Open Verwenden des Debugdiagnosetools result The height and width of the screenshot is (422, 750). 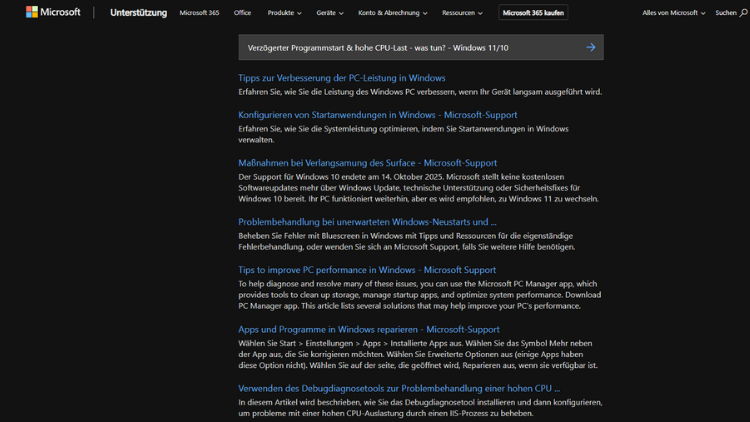coord(398,388)
